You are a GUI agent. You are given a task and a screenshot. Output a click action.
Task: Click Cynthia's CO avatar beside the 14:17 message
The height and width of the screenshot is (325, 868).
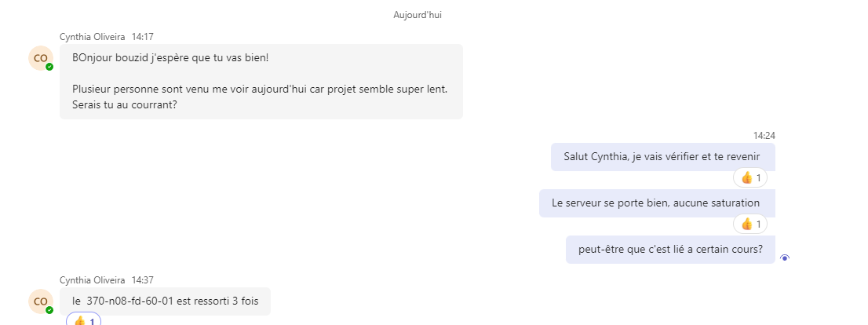(40, 58)
